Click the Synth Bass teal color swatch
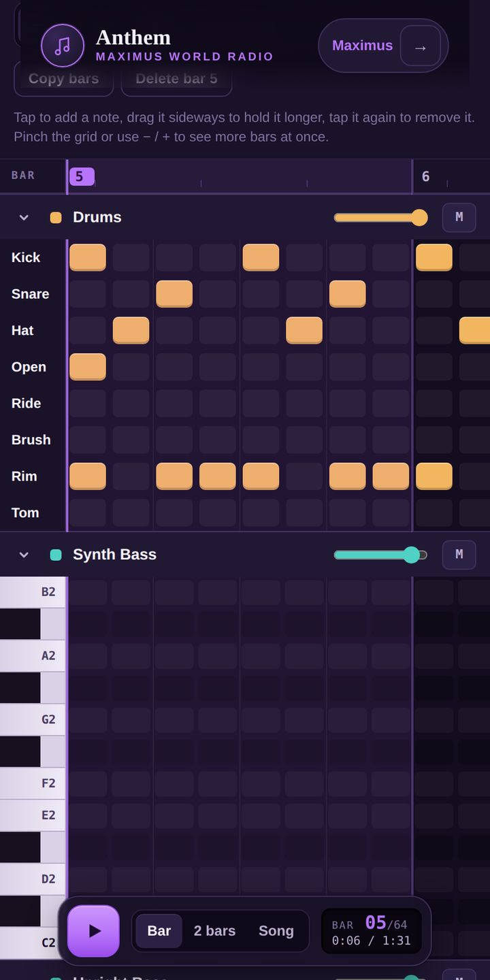490x980 pixels. (56, 555)
